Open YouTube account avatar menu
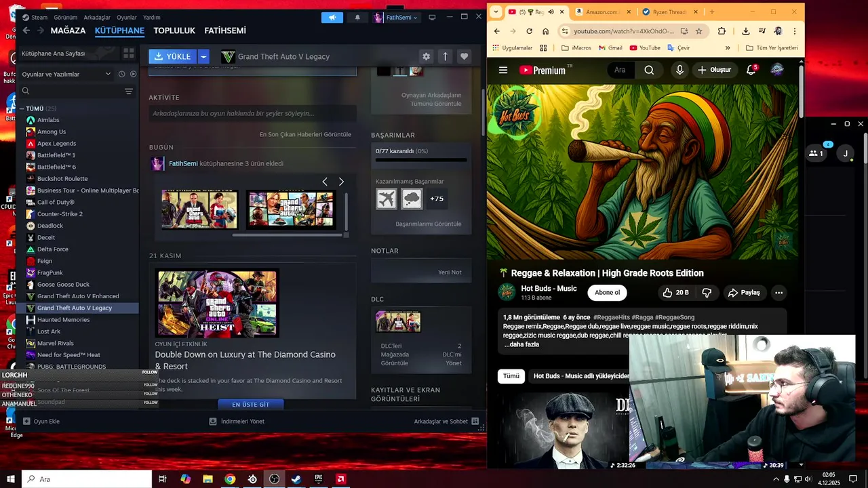 [x=777, y=70]
